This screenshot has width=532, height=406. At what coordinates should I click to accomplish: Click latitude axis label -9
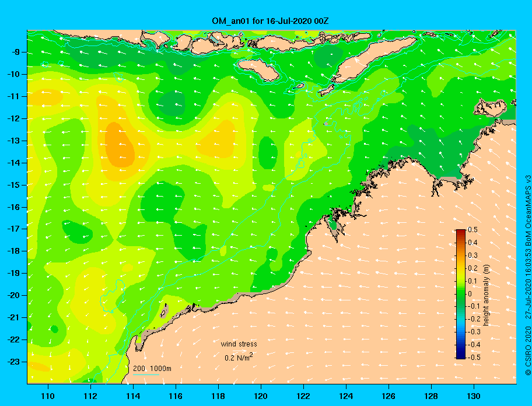[x=16, y=52]
